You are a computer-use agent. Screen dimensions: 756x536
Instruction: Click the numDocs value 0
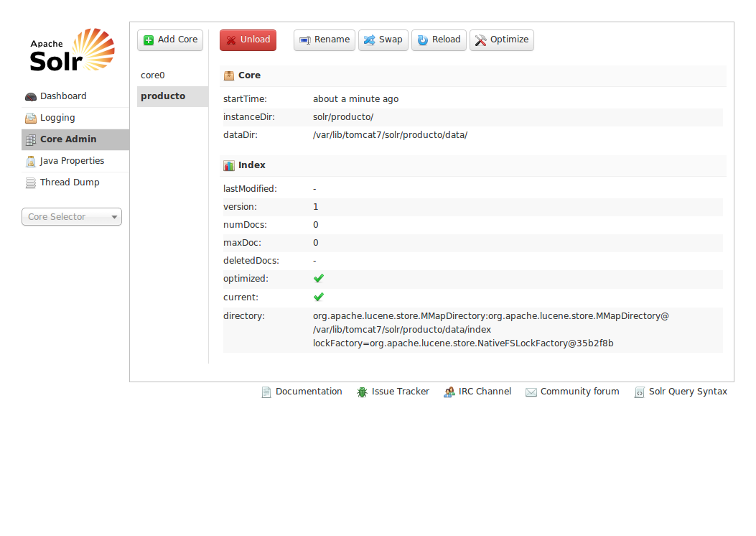click(x=316, y=225)
